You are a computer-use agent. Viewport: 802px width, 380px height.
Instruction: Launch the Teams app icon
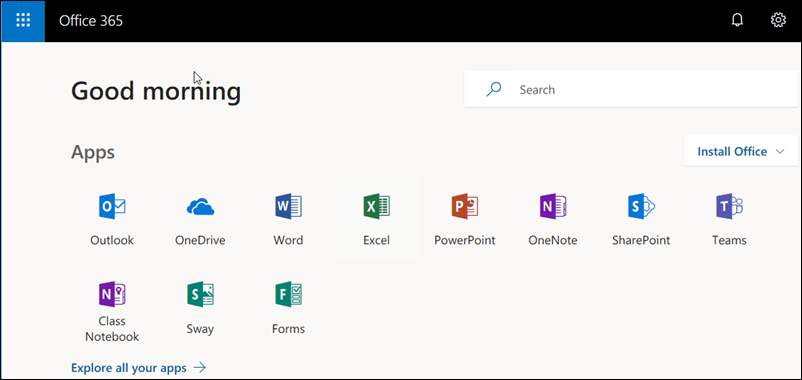pos(729,207)
